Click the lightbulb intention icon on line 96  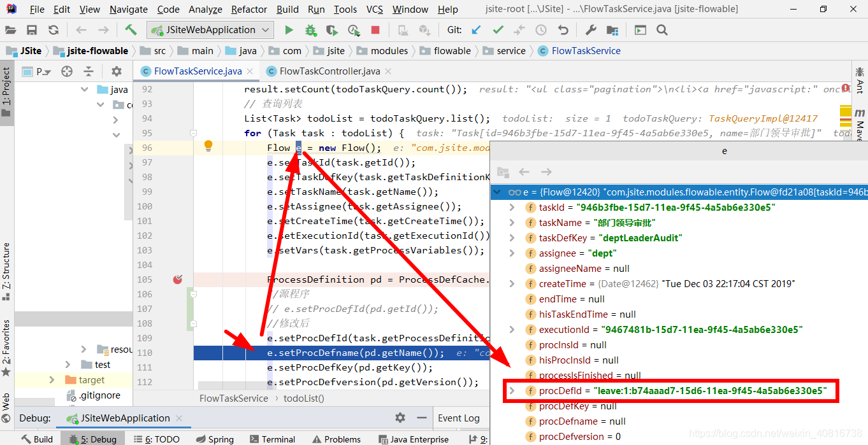pyautogui.click(x=208, y=146)
